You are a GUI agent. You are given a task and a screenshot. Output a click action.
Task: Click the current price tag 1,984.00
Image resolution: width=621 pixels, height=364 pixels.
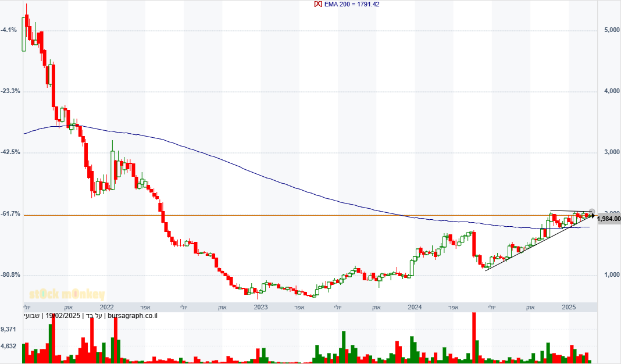click(608, 219)
